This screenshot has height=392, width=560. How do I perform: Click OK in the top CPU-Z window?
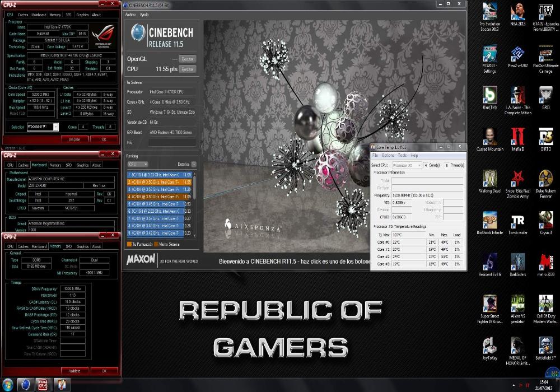[104, 139]
